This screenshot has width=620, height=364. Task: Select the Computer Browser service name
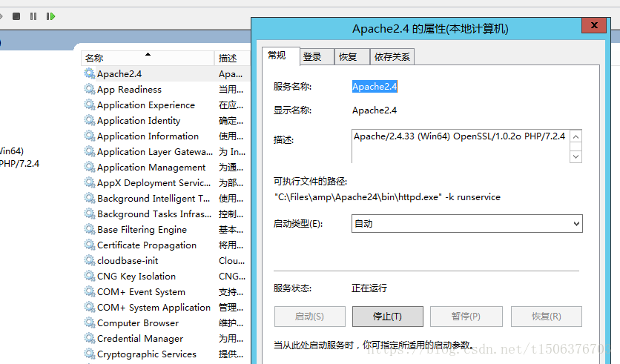(138, 323)
